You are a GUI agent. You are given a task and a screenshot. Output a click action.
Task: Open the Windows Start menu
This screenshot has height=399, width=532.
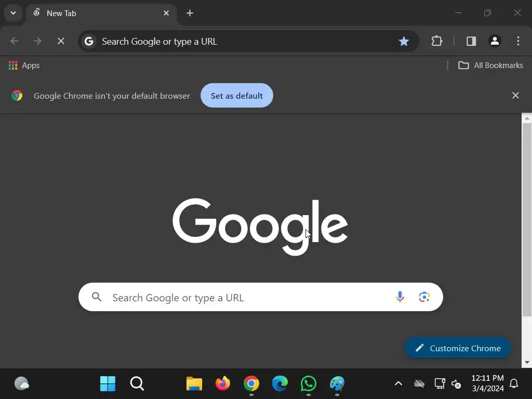(x=108, y=384)
